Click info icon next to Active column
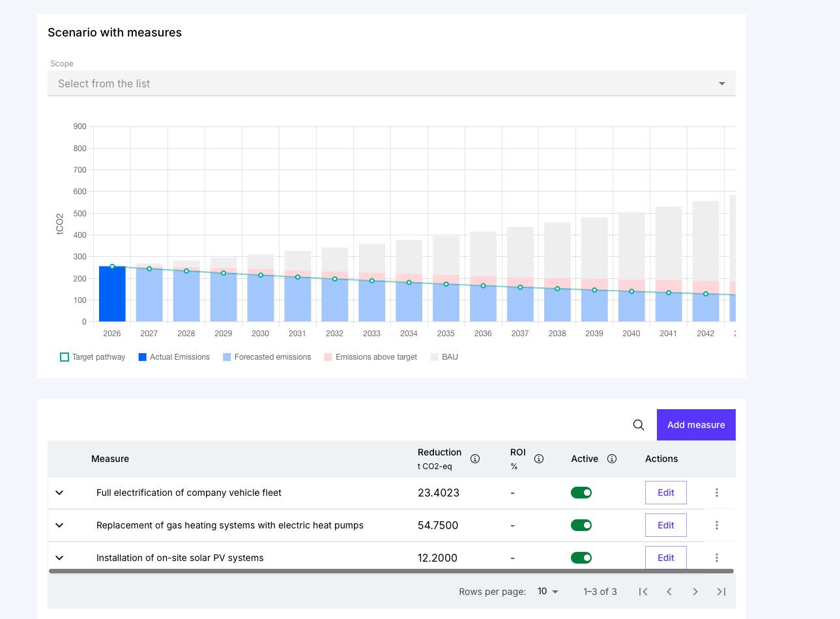The image size is (840, 619). 612,459
